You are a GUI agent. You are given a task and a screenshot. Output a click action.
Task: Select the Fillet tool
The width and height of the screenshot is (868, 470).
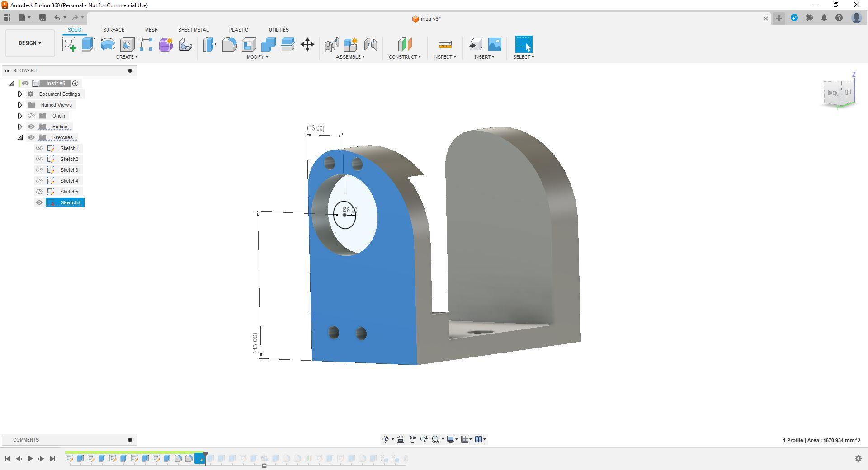229,44
